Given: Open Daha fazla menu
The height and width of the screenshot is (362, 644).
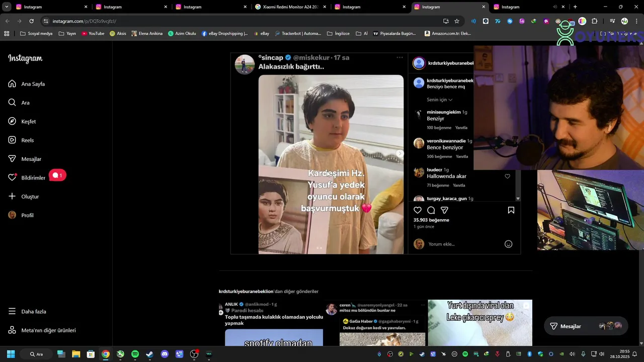Looking at the screenshot, I should [x=27, y=311].
